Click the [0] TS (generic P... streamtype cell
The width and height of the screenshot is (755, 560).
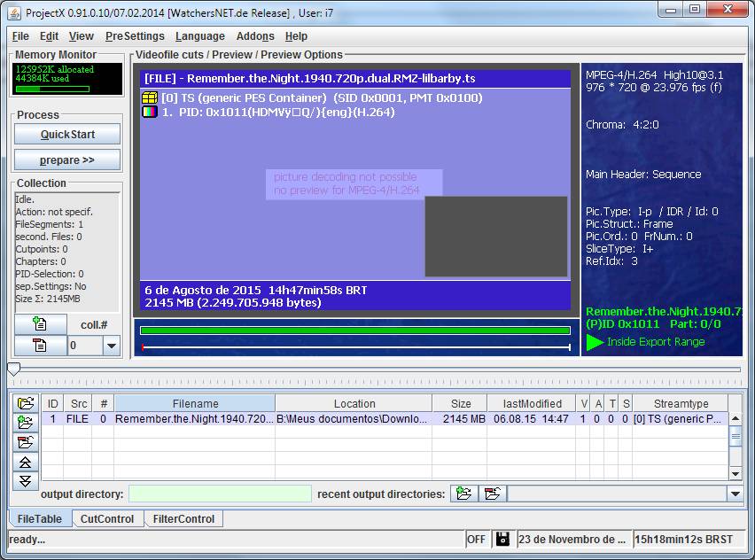[679, 419]
